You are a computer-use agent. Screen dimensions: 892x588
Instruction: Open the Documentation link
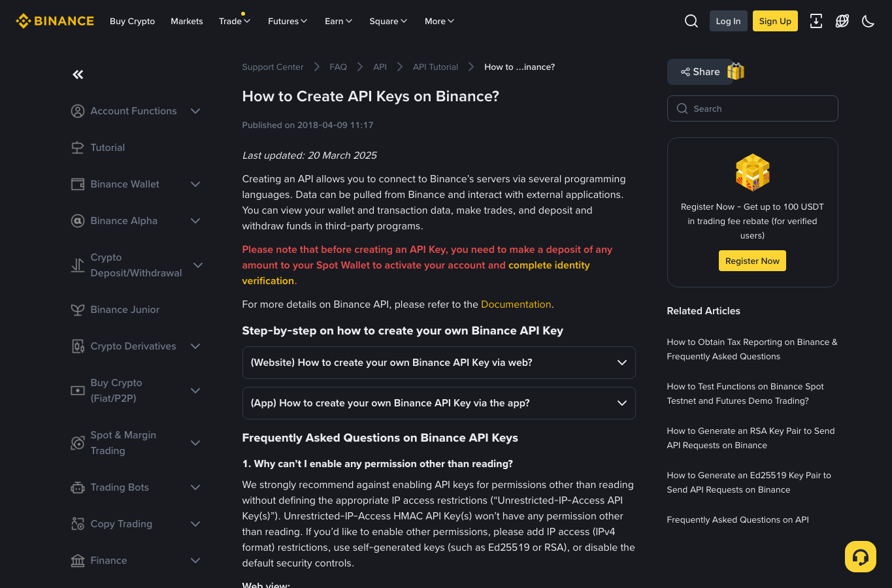[516, 304]
